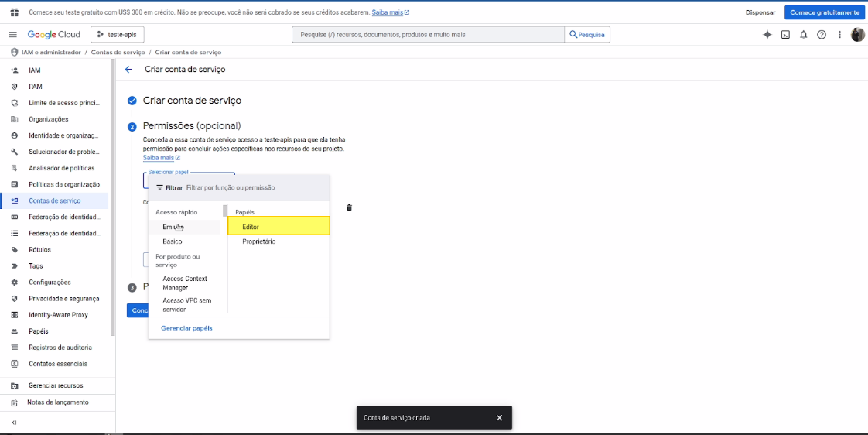Click Gerenciar papéis link
Image resolution: width=868 pixels, height=435 pixels.
tap(186, 328)
